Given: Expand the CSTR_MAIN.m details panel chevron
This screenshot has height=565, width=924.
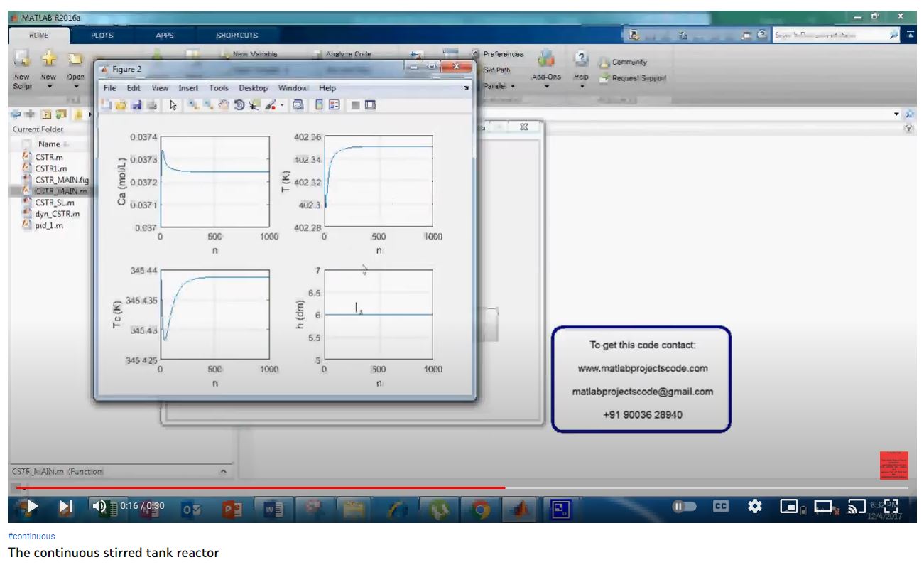Looking at the screenshot, I should 223,471.
